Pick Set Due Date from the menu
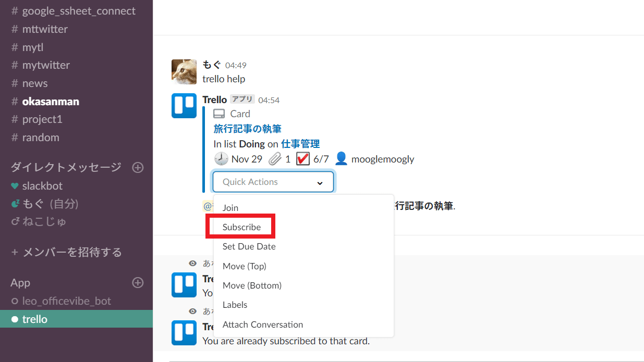Image resolution: width=644 pixels, height=362 pixels. coord(249,246)
